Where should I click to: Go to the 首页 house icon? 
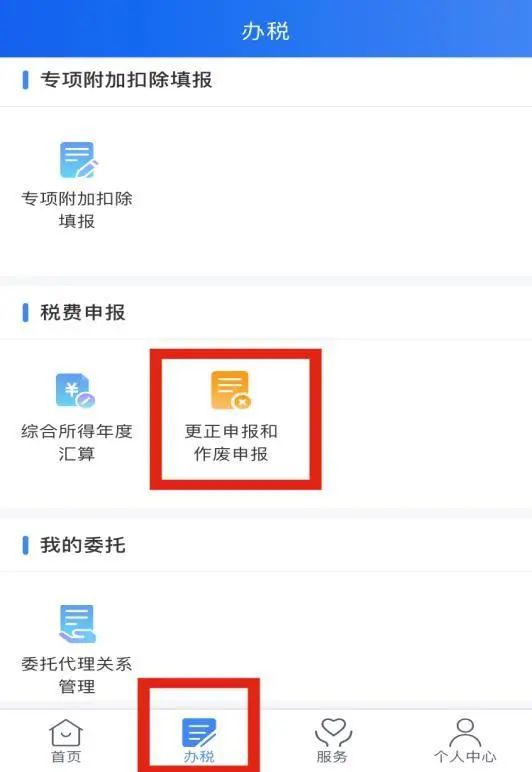click(x=66, y=732)
